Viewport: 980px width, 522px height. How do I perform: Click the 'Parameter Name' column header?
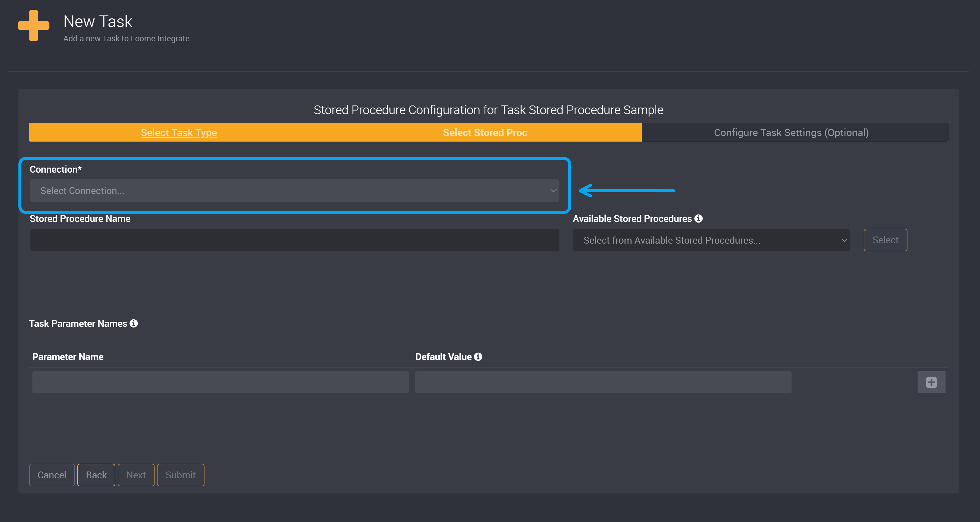click(x=68, y=357)
